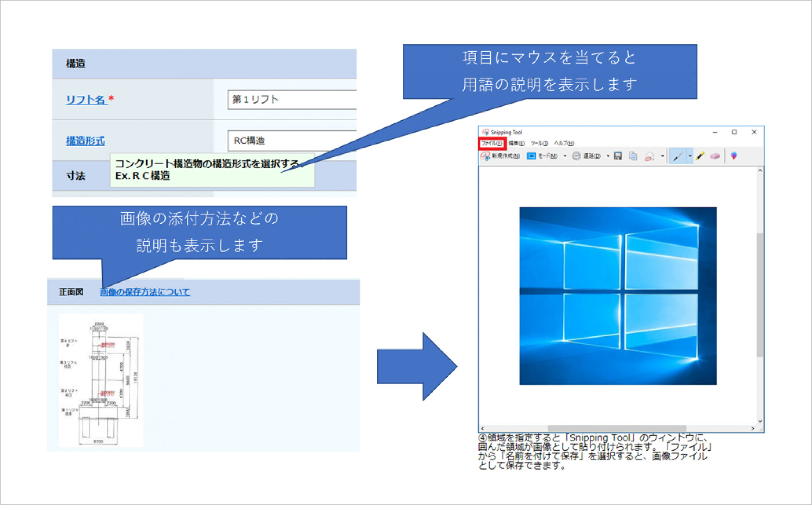Image resolution: width=812 pixels, height=505 pixels.
Task: Click the 正面図 structural drawing thumbnail
Action: point(101,380)
